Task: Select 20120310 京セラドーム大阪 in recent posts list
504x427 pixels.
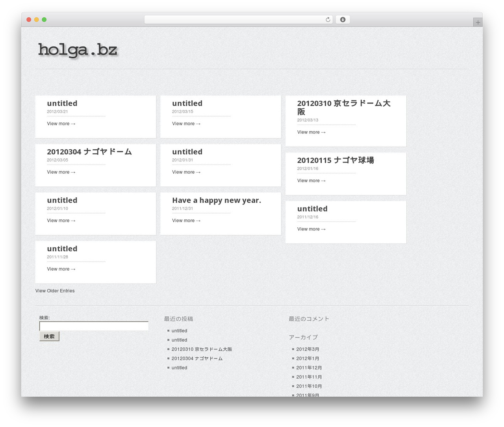Action: click(x=202, y=349)
